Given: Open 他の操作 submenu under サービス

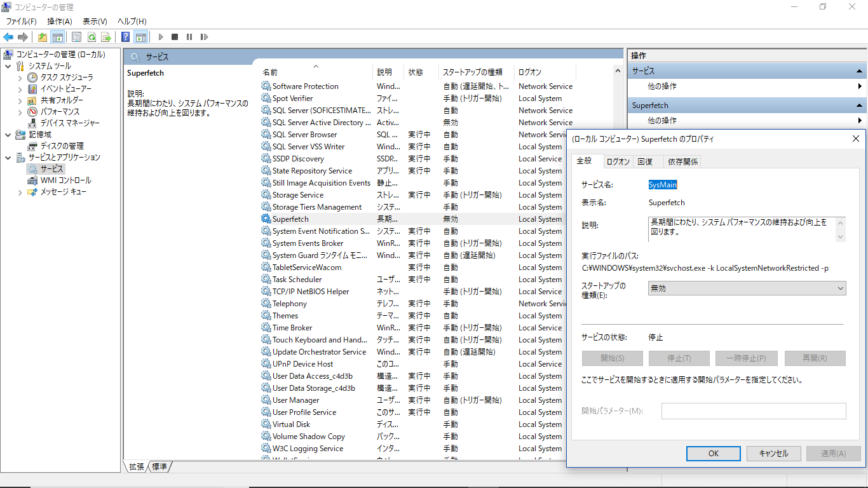Looking at the screenshot, I should pyautogui.click(x=747, y=86).
